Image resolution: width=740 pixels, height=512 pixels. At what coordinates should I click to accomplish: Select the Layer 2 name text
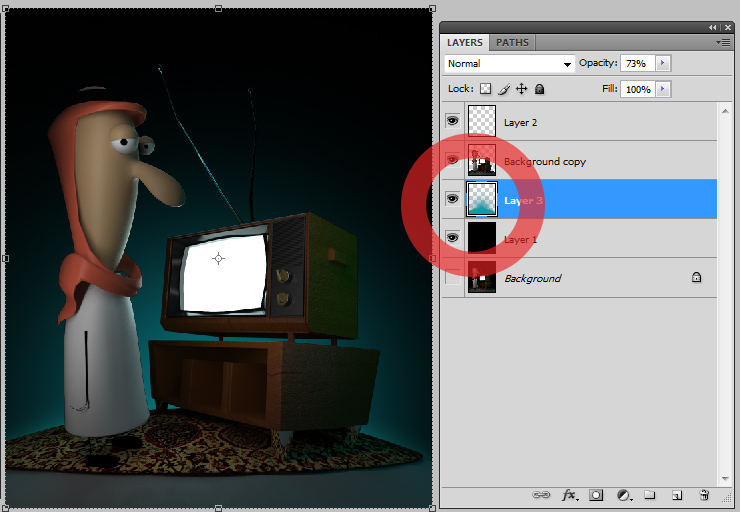[520, 123]
